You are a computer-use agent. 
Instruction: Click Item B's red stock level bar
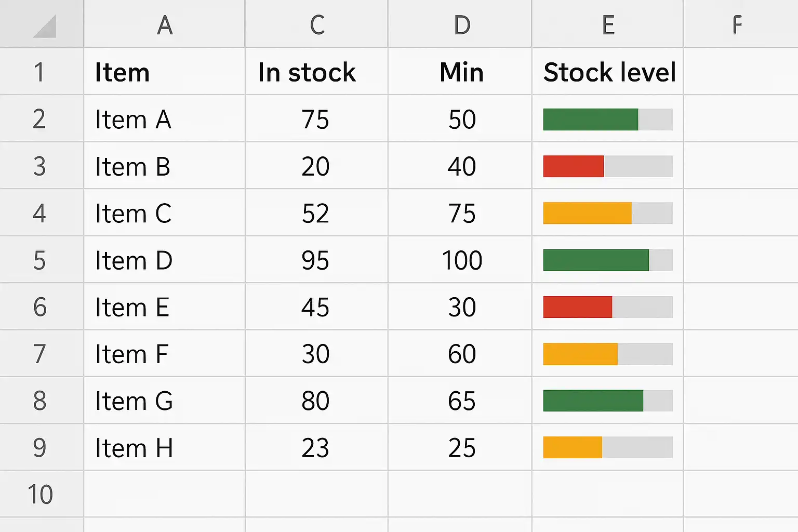573,166
